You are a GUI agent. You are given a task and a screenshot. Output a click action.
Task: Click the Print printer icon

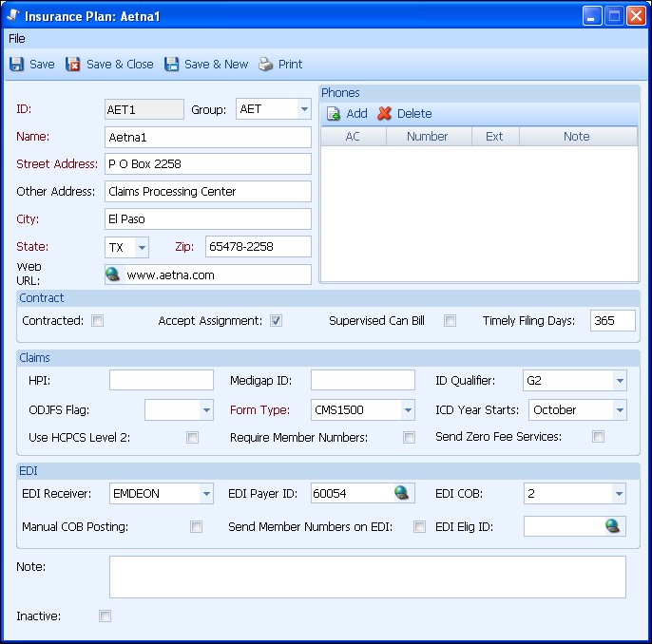[x=266, y=65]
